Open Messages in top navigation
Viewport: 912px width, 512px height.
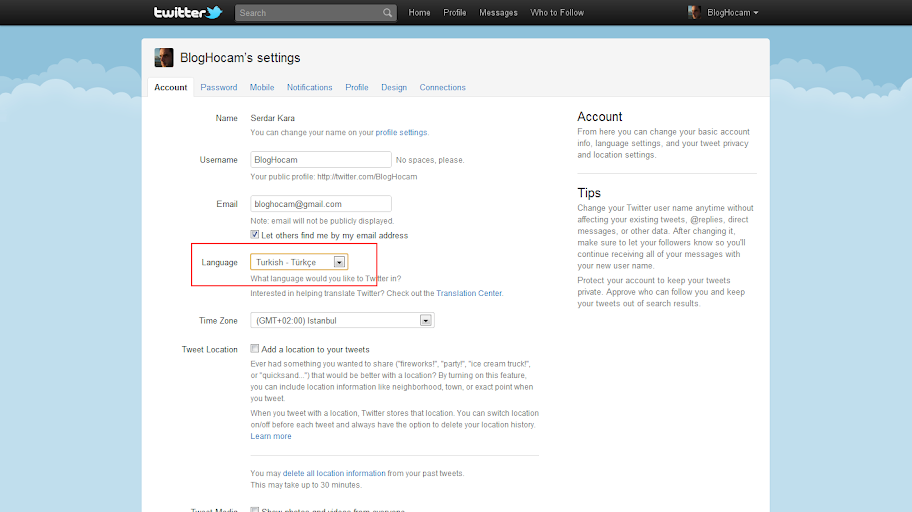498,13
